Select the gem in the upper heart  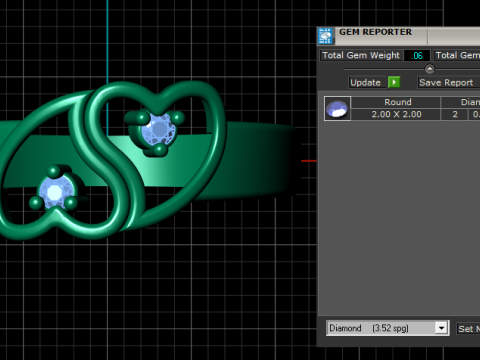pyautogui.click(x=157, y=130)
